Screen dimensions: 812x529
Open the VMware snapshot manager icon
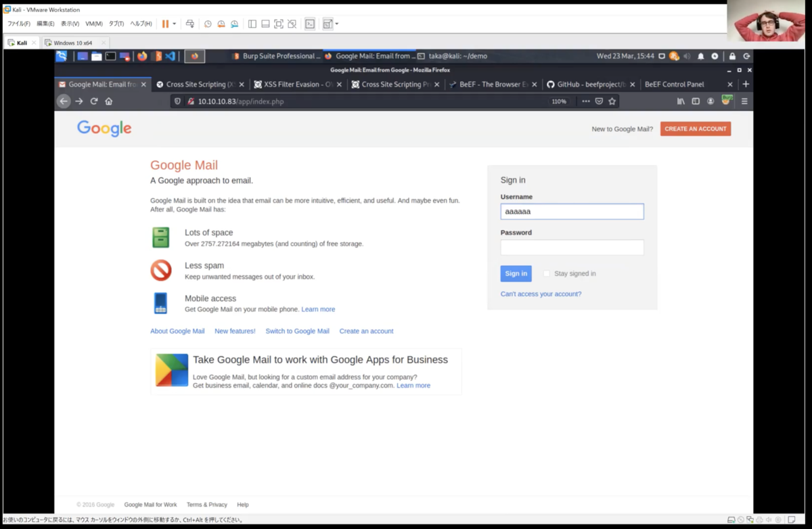(x=234, y=24)
